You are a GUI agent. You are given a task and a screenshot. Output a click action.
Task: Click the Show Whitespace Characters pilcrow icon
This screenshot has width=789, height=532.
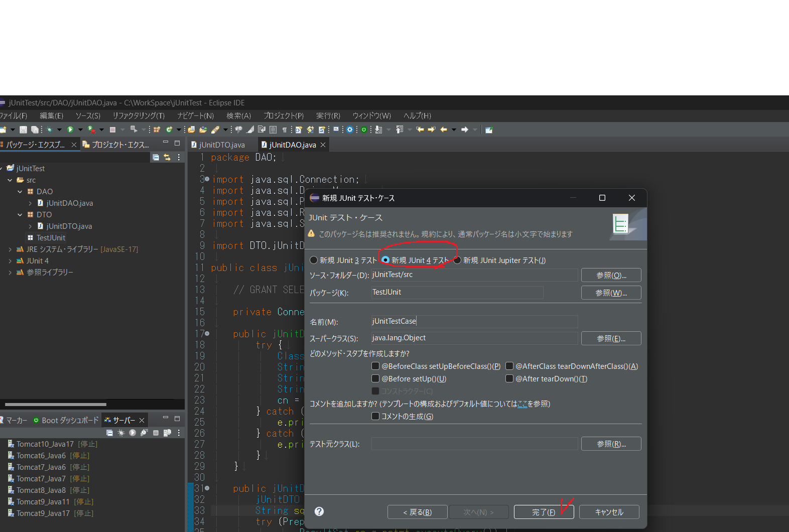click(x=284, y=129)
